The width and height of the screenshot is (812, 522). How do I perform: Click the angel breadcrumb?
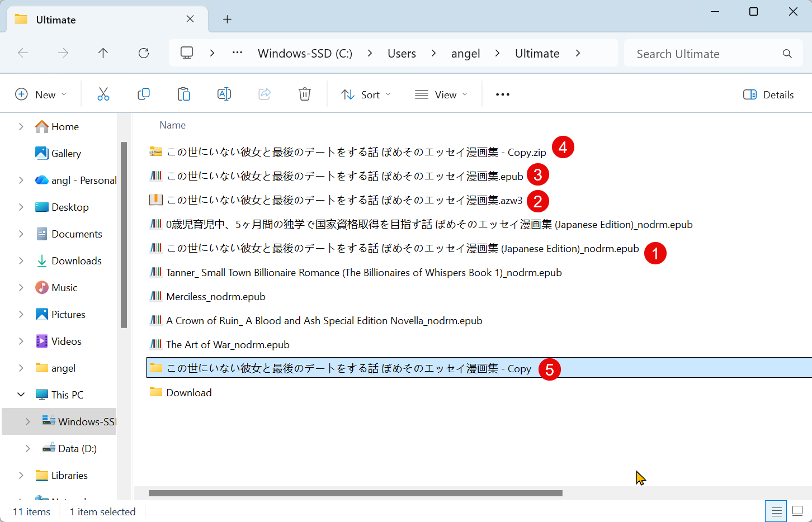point(466,54)
